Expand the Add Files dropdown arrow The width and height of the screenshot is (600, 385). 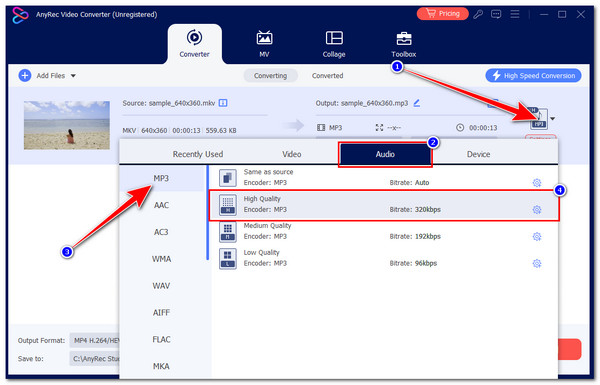(73, 76)
